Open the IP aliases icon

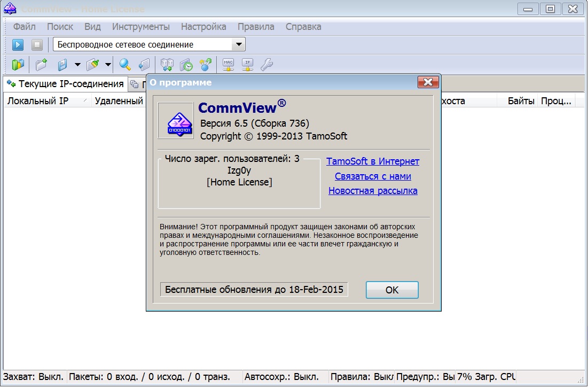pyautogui.click(x=247, y=65)
